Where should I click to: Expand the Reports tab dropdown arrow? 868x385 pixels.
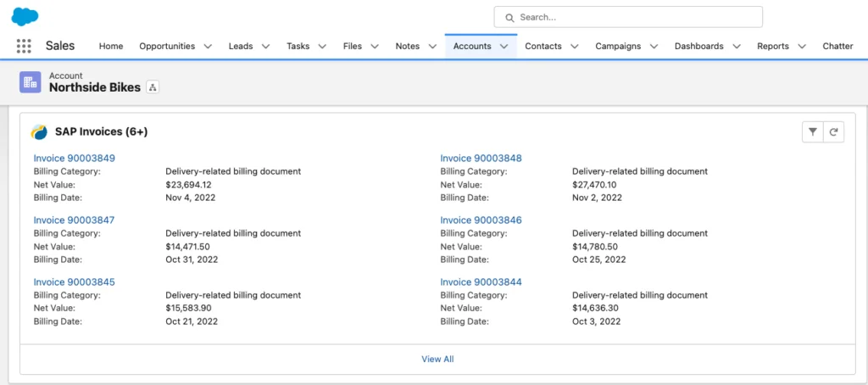point(802,47)
